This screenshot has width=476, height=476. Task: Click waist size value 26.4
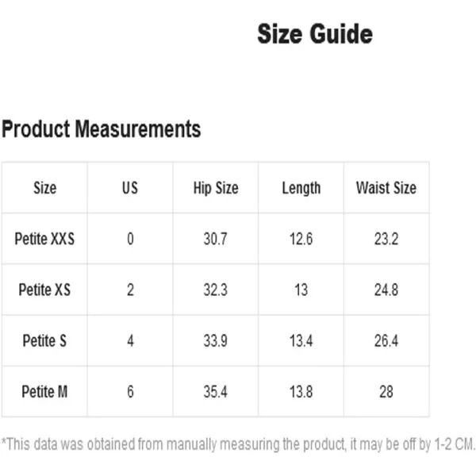point(386,340)
